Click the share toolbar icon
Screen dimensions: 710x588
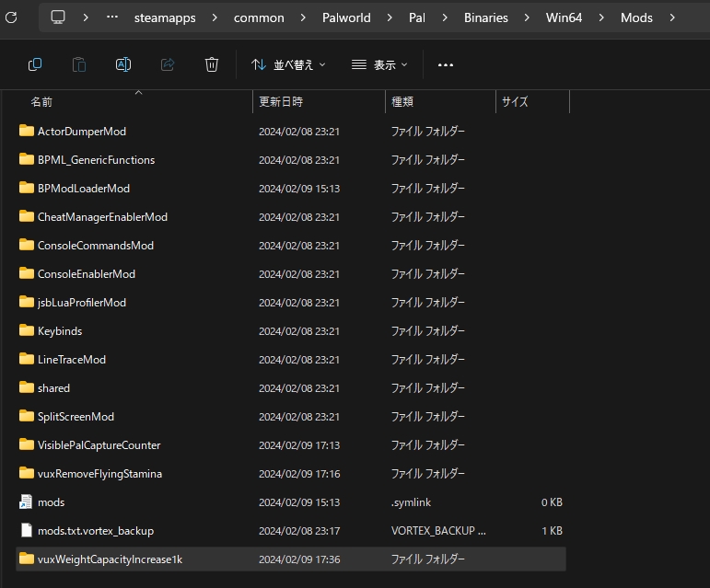pos(168,64)
